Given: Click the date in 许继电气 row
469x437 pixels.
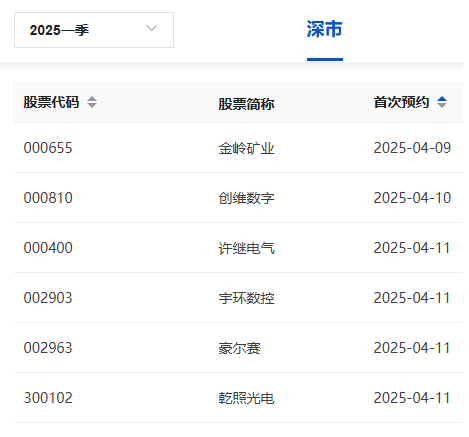Looking at the screenshot, I should click(x=412, y=248).
